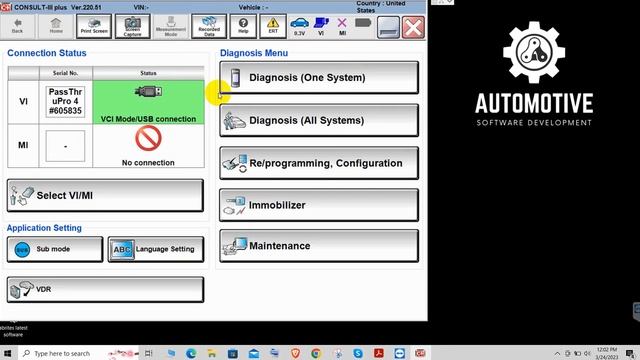Click the VCI Mode/USB connection status cell

[149, 102]
